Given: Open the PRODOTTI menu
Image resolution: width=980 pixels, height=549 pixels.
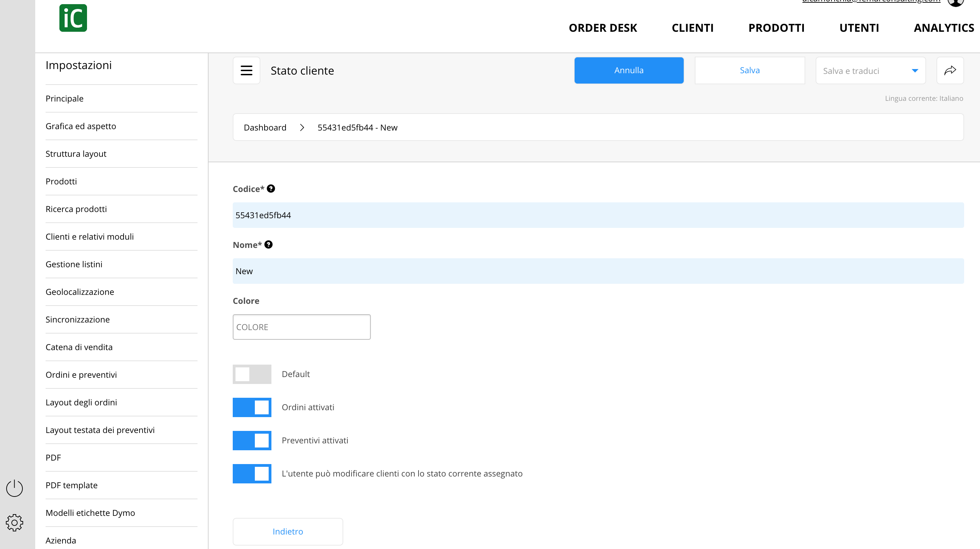Looking at the screenshot, I should (x=776, y=28).
